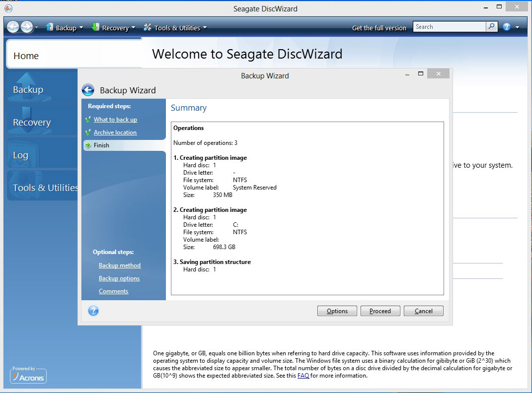Screen dimensions: 532x393
Task: Click the Seagate DiscWizard app icon in title bar
Action: 8,8
